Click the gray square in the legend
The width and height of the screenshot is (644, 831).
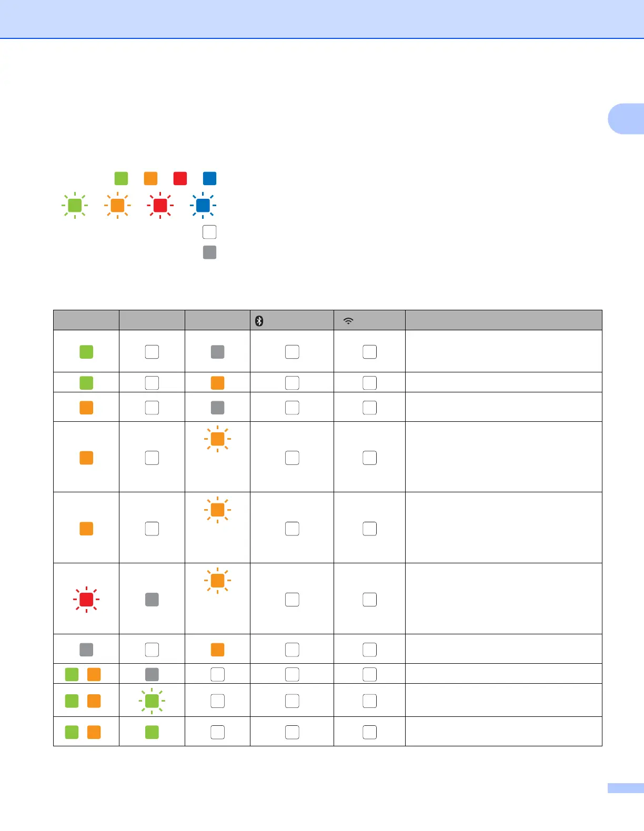click(209, 252)
